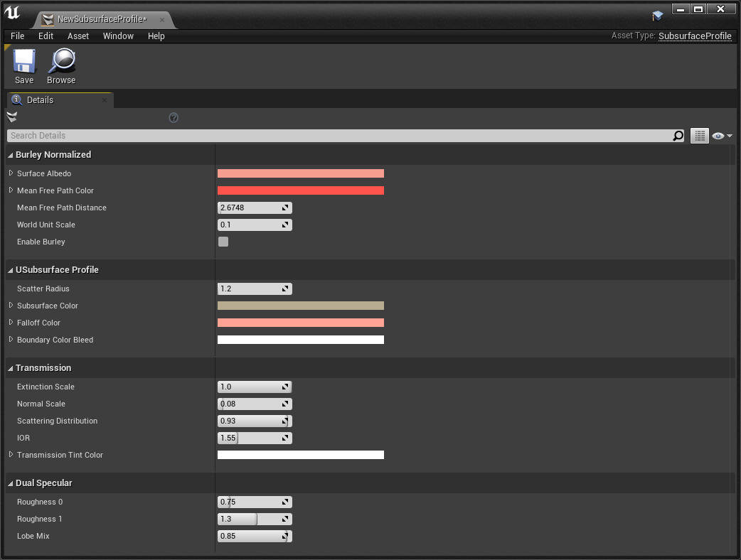Open the Window menu
This screenshot has height=560, width=741.
pos(118,36)
